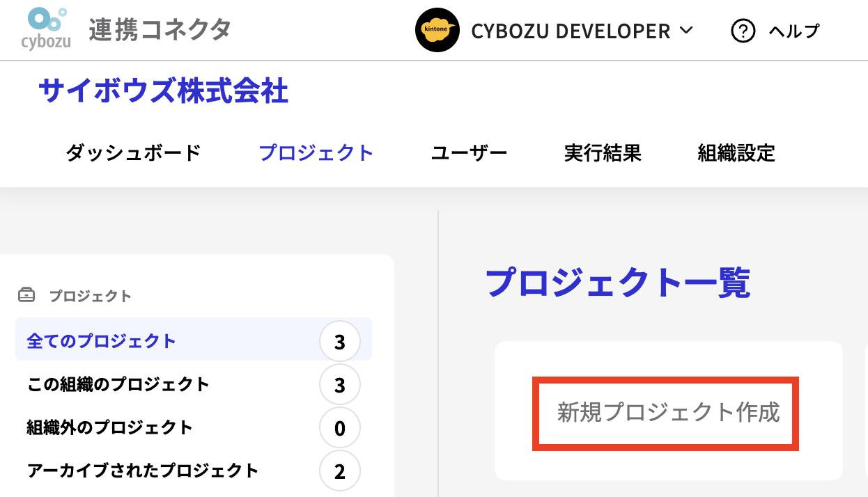Select 全てのプロジェクト in the sidebar

point(102,341)
